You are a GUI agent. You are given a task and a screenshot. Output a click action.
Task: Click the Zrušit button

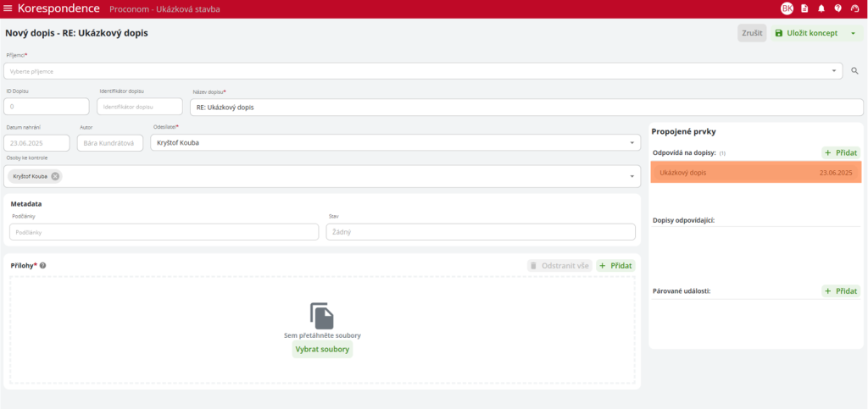click(752, 33)
